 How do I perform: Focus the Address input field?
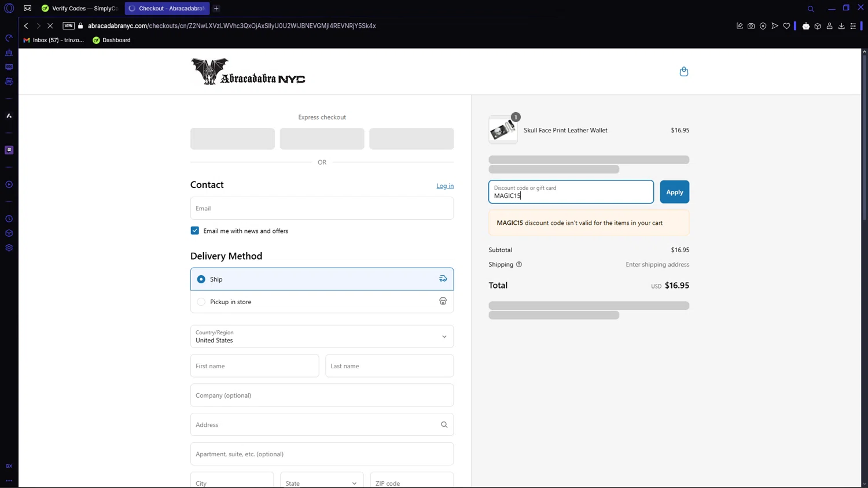point(322,425)
